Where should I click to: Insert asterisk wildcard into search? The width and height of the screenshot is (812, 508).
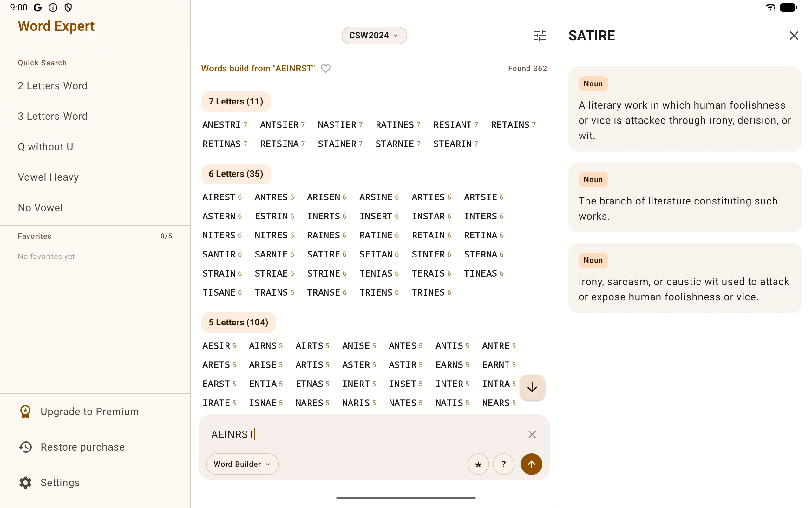click(x=478, y=464)
